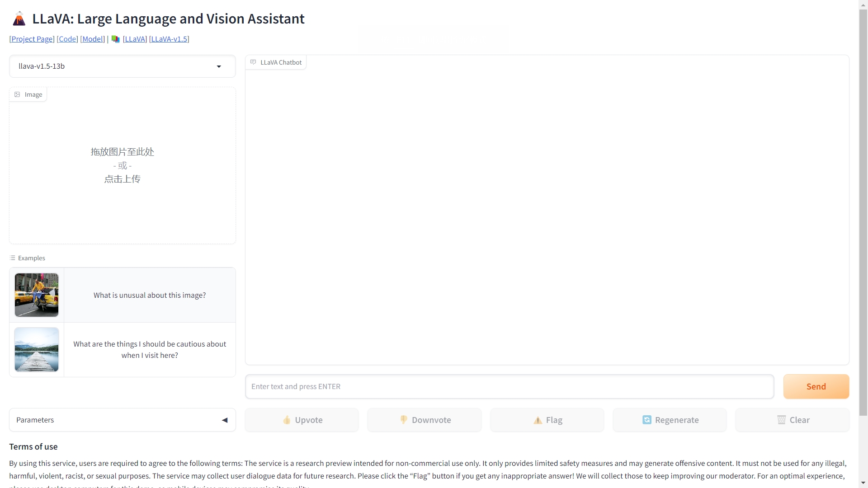Select the taxi ironing example thumbnail

[x=37, y=295]
